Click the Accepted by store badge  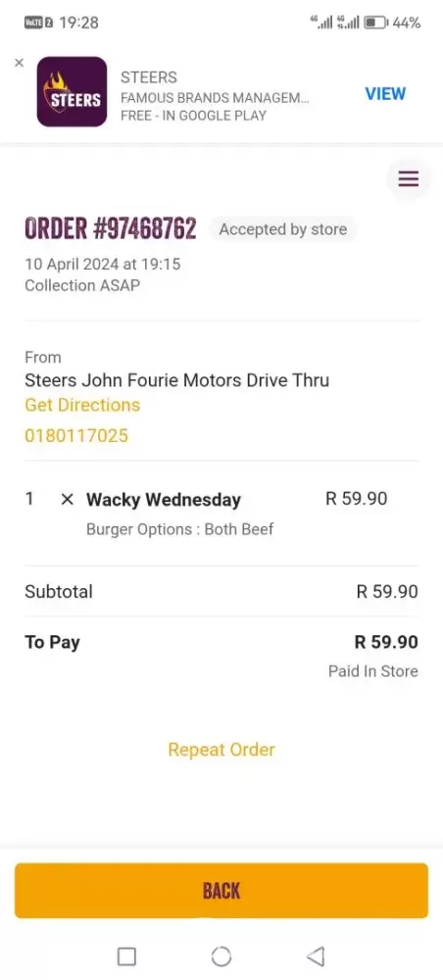(282, 229)
